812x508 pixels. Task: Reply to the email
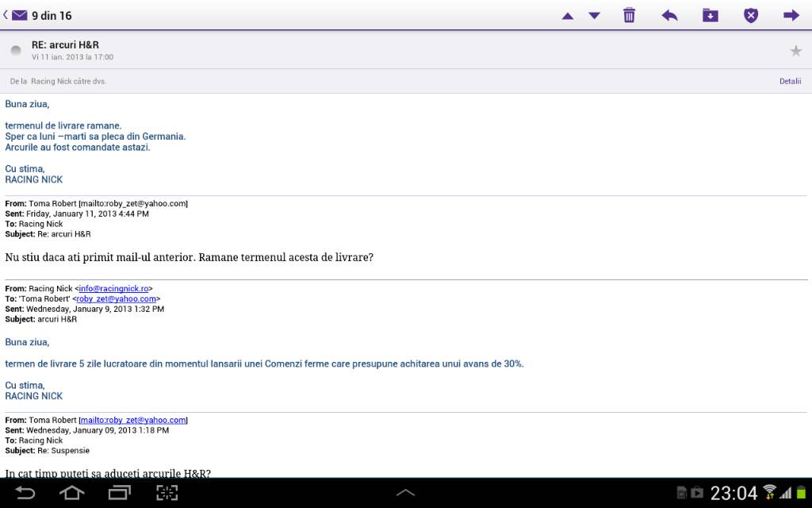click(669, 16)
